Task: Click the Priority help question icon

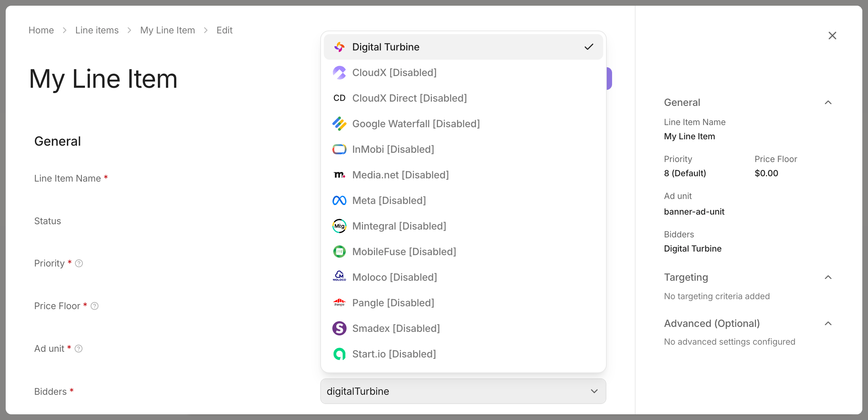Action: coord(79,263)
